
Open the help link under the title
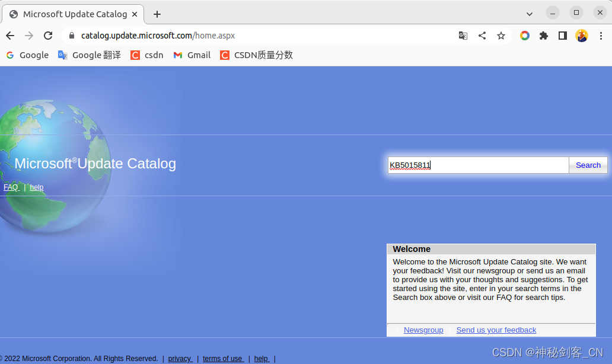37,187
